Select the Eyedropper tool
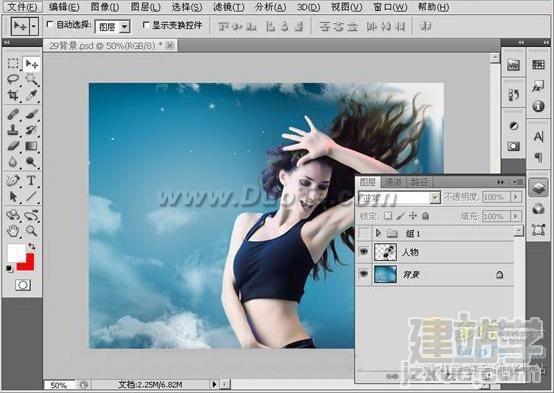The height and width of the screenshot is (393, 554). click(x=31, y=95)
